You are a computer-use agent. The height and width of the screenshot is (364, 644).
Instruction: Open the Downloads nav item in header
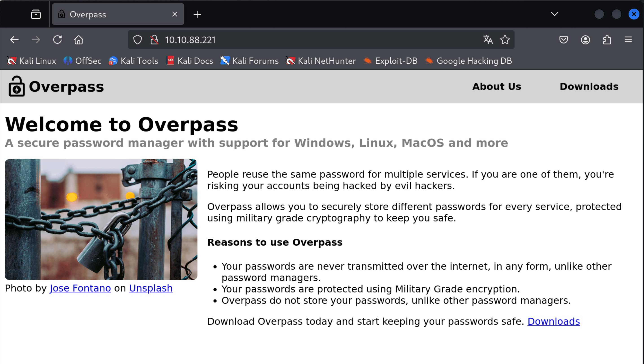point(589,86)
